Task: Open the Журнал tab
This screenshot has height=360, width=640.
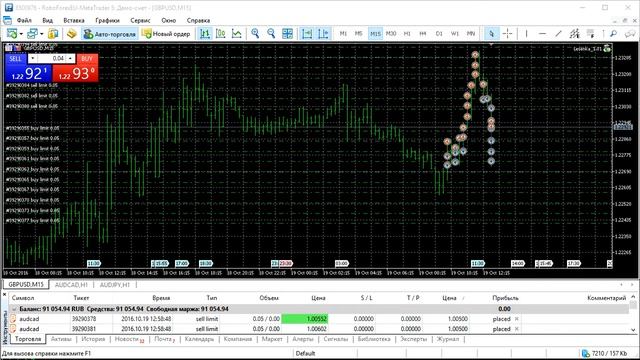Action: click(447, 339)
